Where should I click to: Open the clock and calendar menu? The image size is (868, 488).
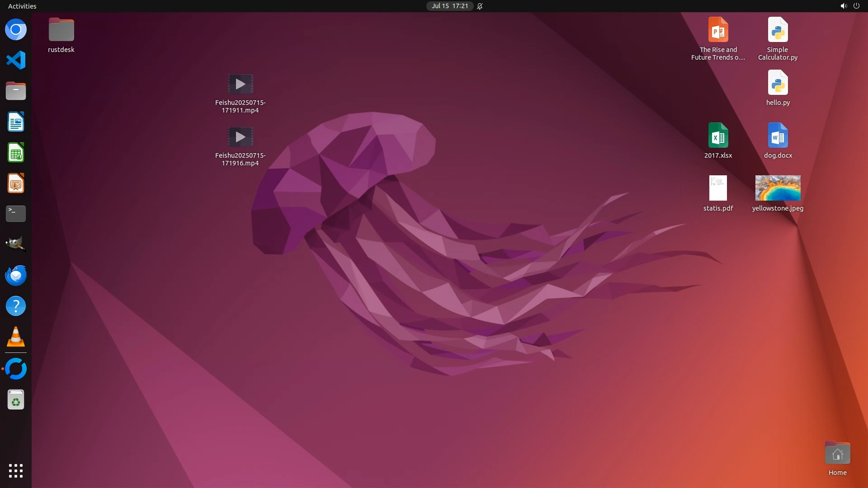coord(449,6)
